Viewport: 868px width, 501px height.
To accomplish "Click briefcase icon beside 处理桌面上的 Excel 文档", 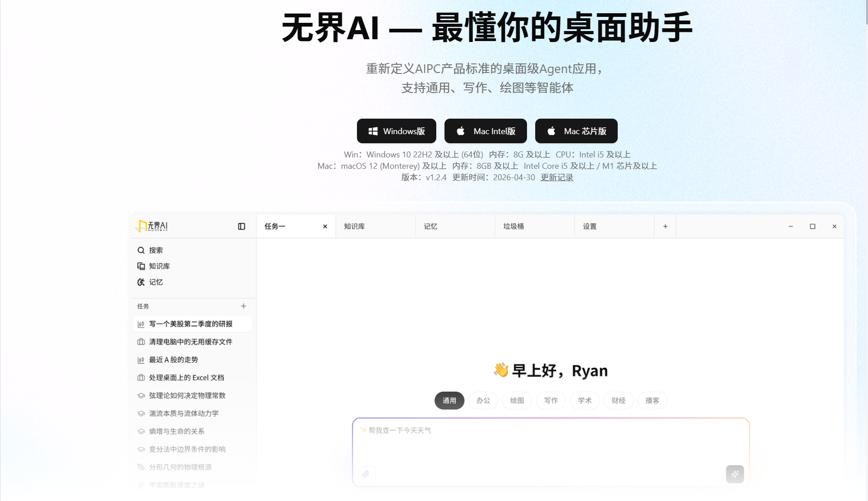I will 141,377.
